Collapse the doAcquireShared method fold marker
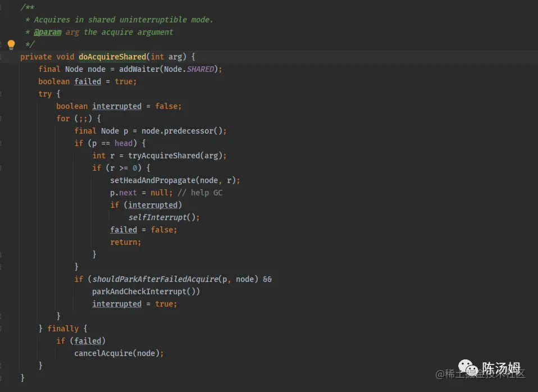 click(x=2, y=57)
